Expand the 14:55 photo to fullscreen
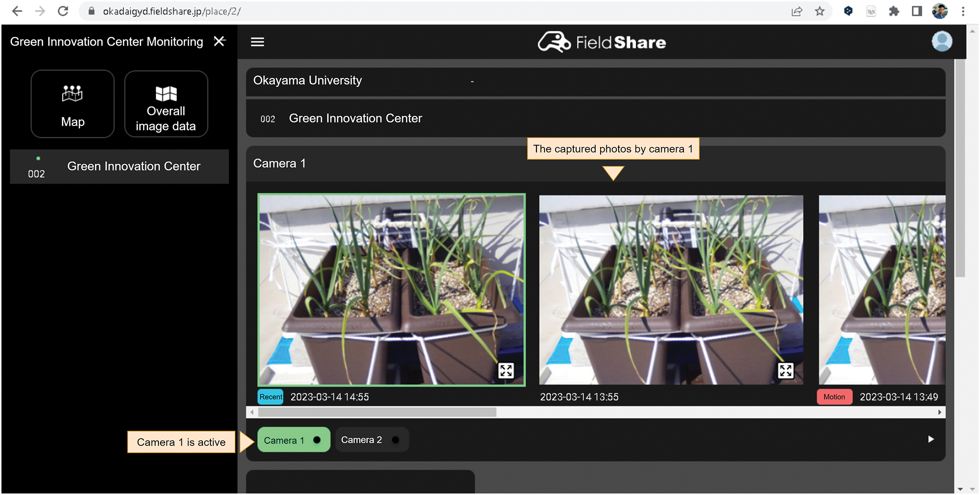 tap(506, 370)
